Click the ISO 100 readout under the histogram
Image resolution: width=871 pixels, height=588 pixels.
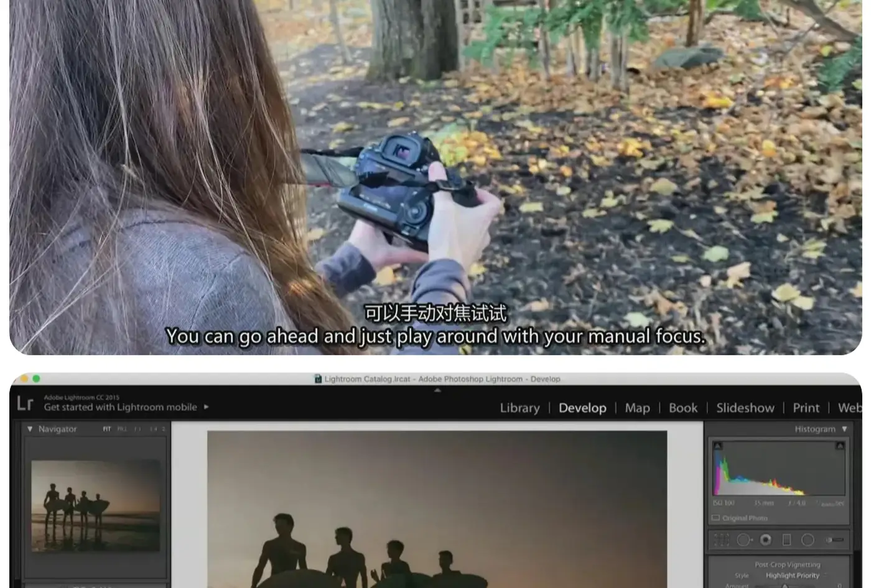click(724, 503)
